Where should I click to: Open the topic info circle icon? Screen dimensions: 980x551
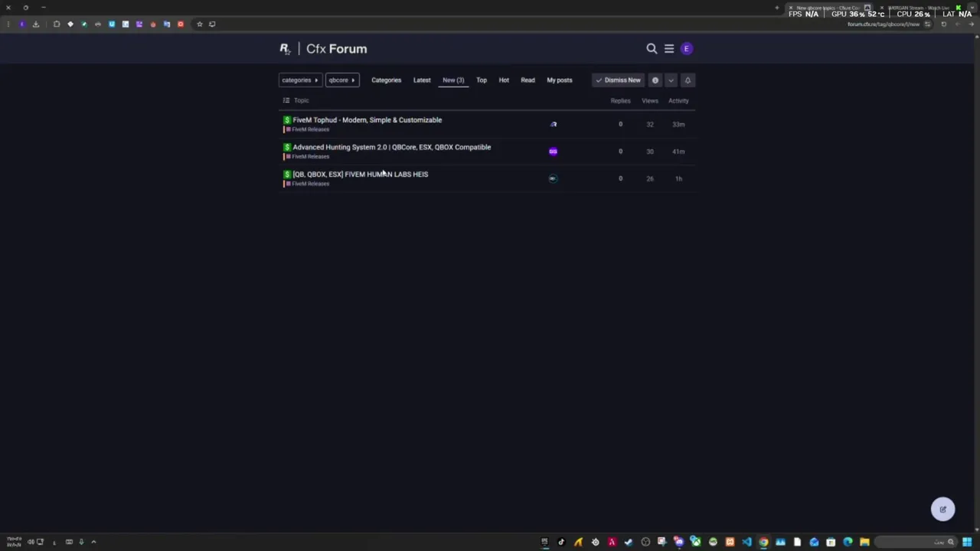(x=655, y=80)
